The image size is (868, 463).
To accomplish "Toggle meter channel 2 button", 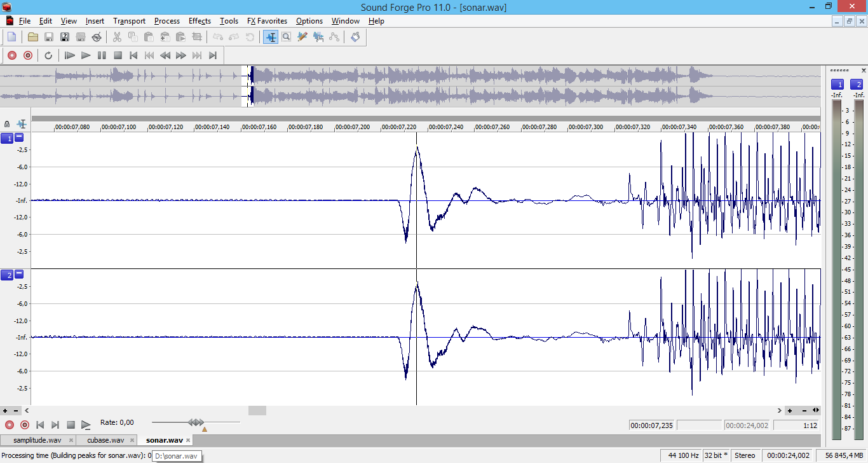I will tap(857, 85).
